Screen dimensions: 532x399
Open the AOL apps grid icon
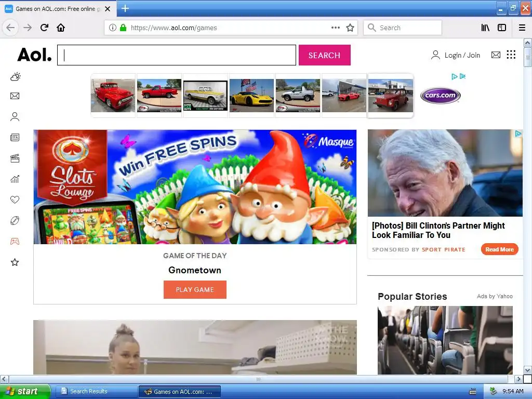pyautogui.click(x=511, y=55)
